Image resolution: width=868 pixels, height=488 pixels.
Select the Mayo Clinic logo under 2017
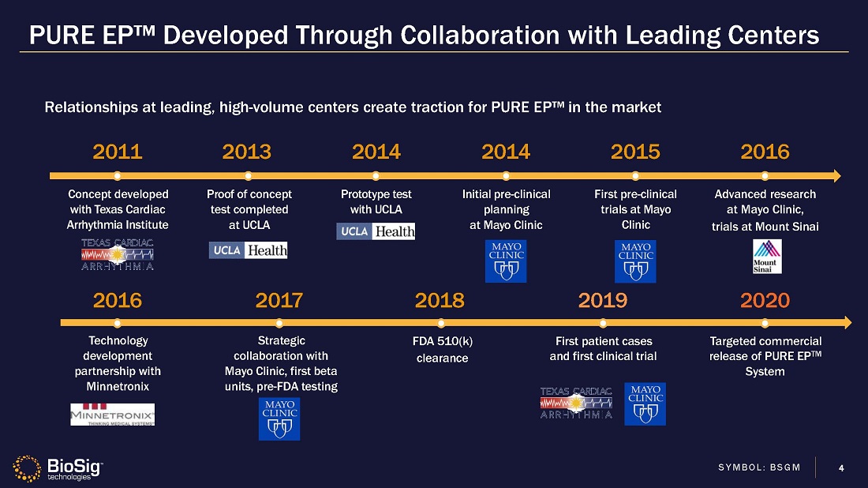[x=279, y=419]
